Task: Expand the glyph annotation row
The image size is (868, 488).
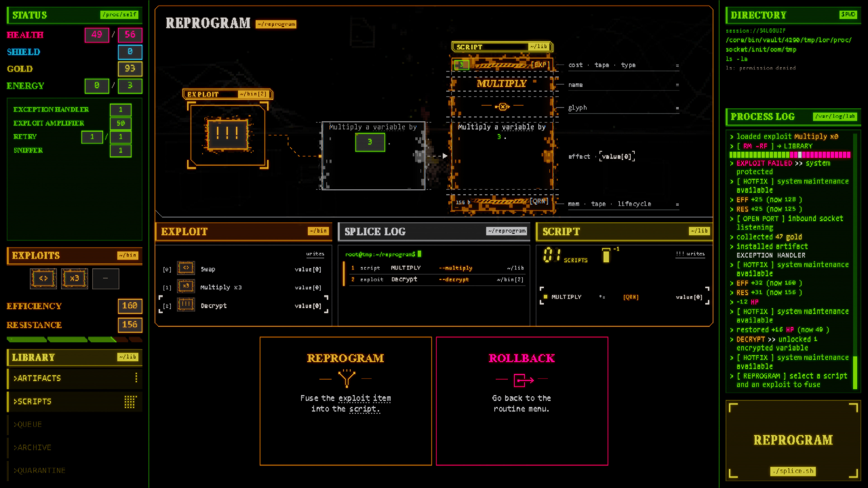Action: click(623, 108)
